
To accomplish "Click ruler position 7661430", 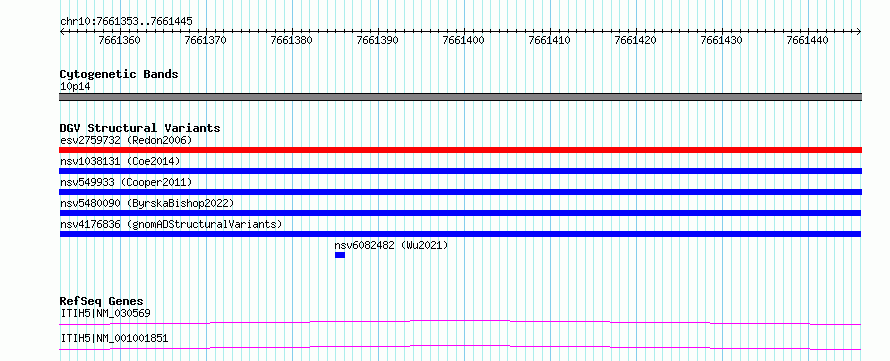I will pos(721,40).
